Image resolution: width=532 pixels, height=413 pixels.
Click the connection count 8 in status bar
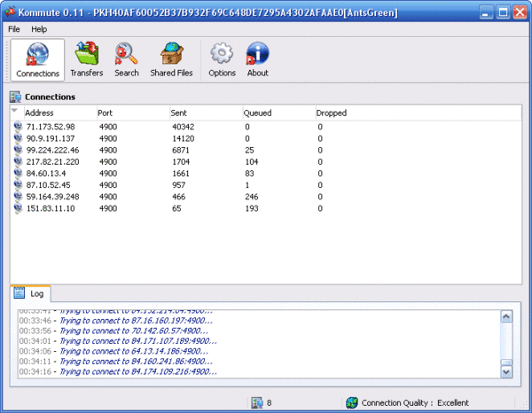point(269,403)
